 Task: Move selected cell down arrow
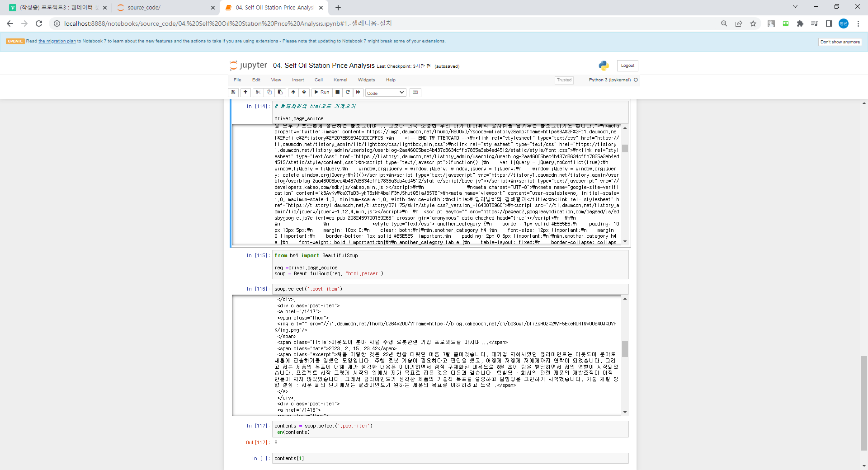[x=304, y=92]
